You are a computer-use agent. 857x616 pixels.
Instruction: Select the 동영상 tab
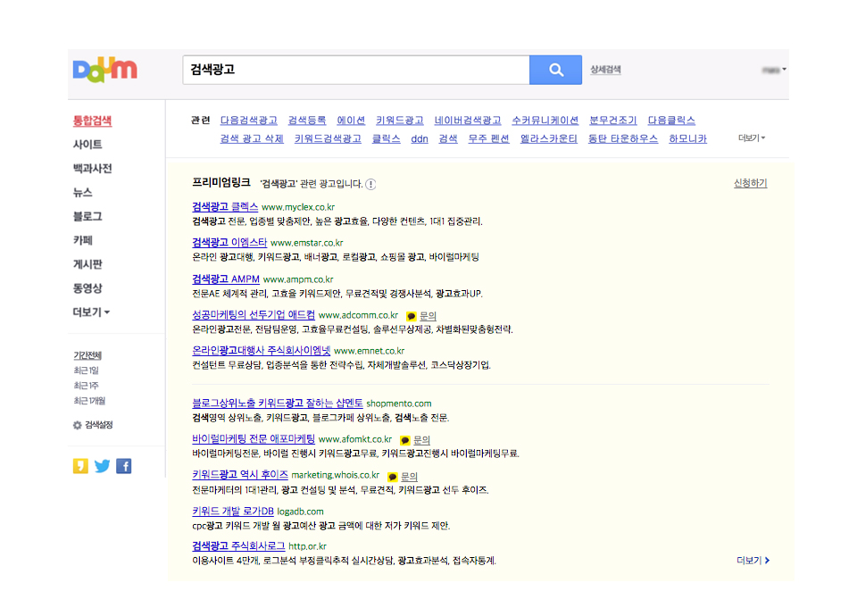87,288
